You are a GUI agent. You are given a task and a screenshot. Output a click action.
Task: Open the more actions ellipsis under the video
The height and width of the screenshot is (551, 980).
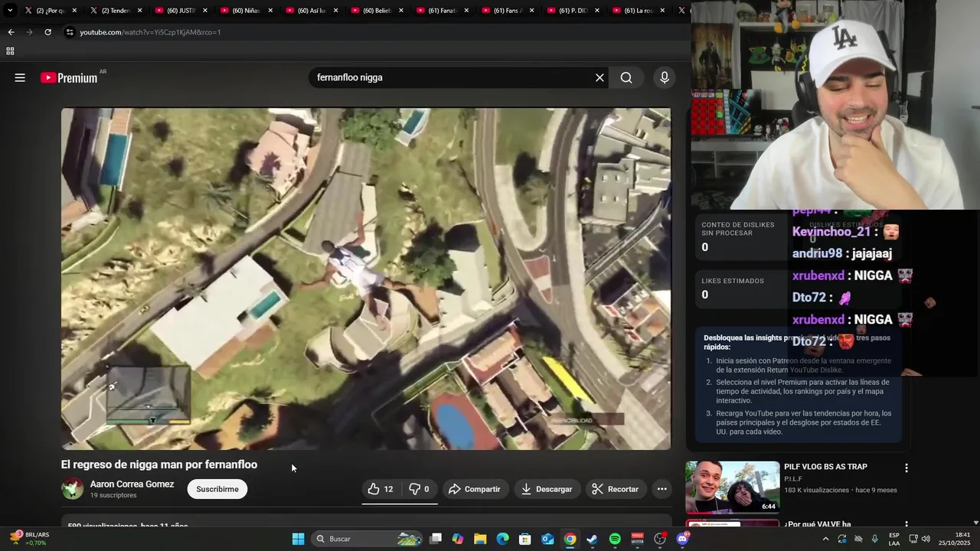(x=661, y=489)
